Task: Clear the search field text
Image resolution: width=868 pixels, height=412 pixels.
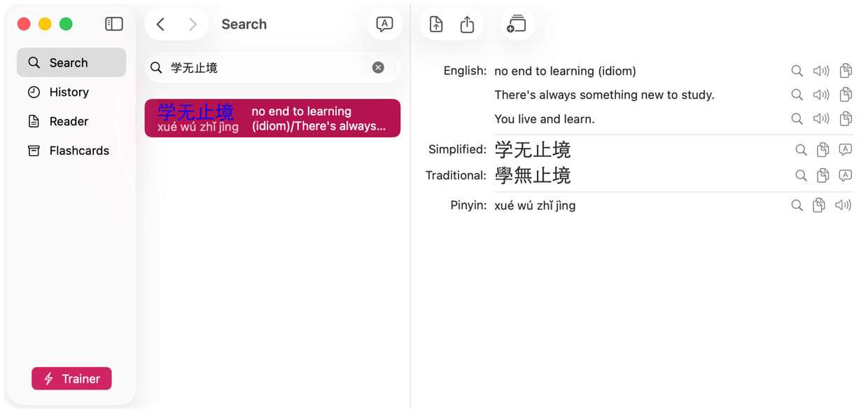Action: click(378, 67)
